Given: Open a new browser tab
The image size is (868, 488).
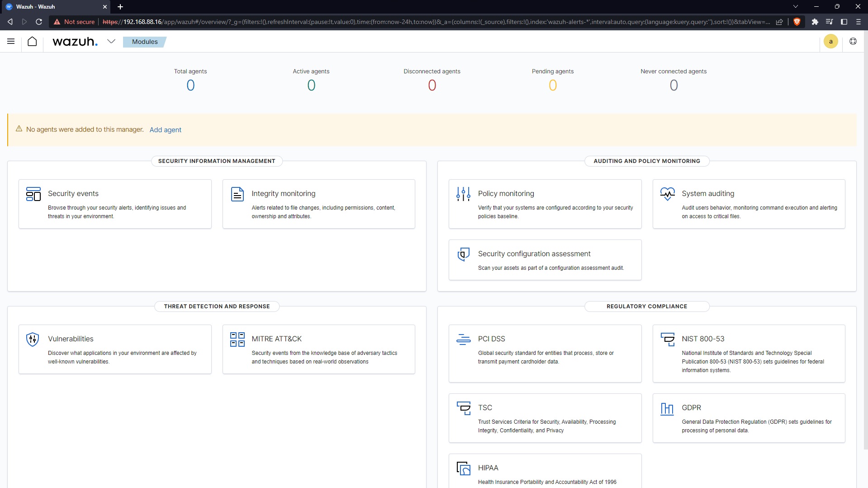Looking at the screenshot, I should (120, 7).
